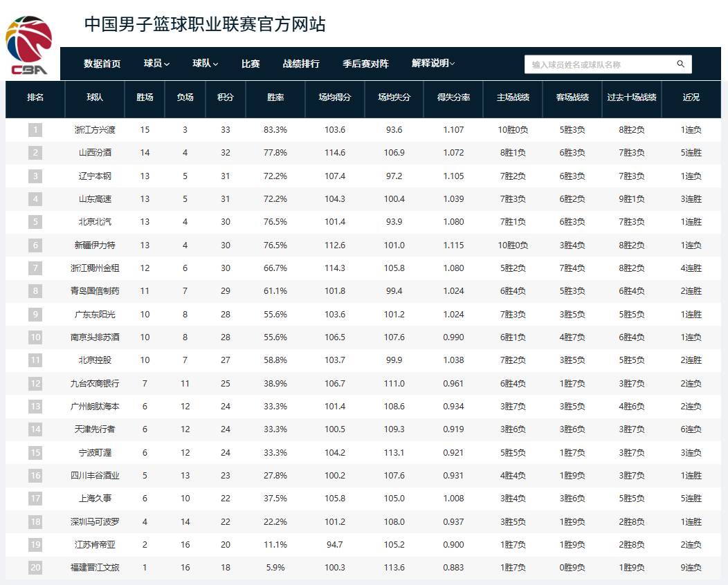Open the 球员 dropdown menu

pos(155,63)
